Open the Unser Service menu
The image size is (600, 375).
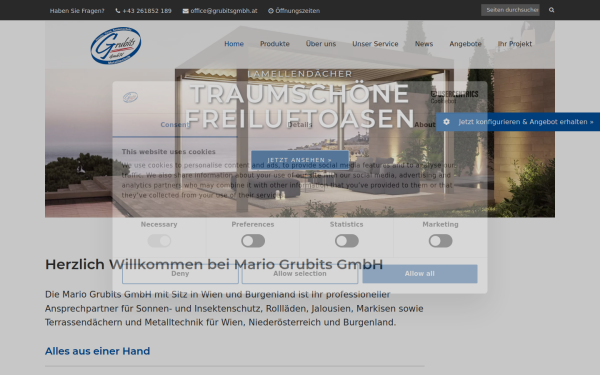click(x=375, y=44)
